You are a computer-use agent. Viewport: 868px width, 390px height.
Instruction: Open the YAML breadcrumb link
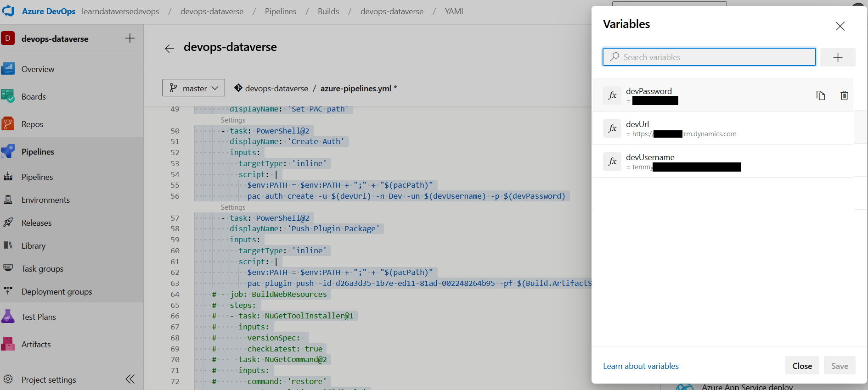point(455,11)
